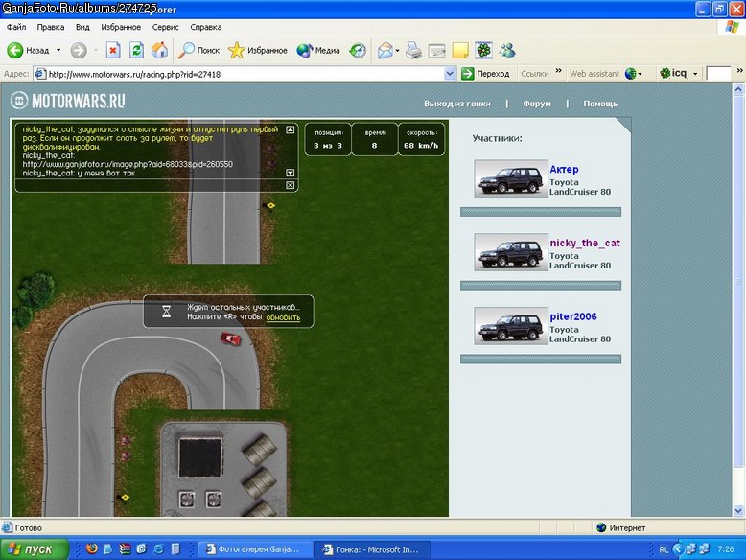Click piter2006's LandCruiser car thumbnail
The height and width of the screenshot is (560, 746).
(511, 326)
